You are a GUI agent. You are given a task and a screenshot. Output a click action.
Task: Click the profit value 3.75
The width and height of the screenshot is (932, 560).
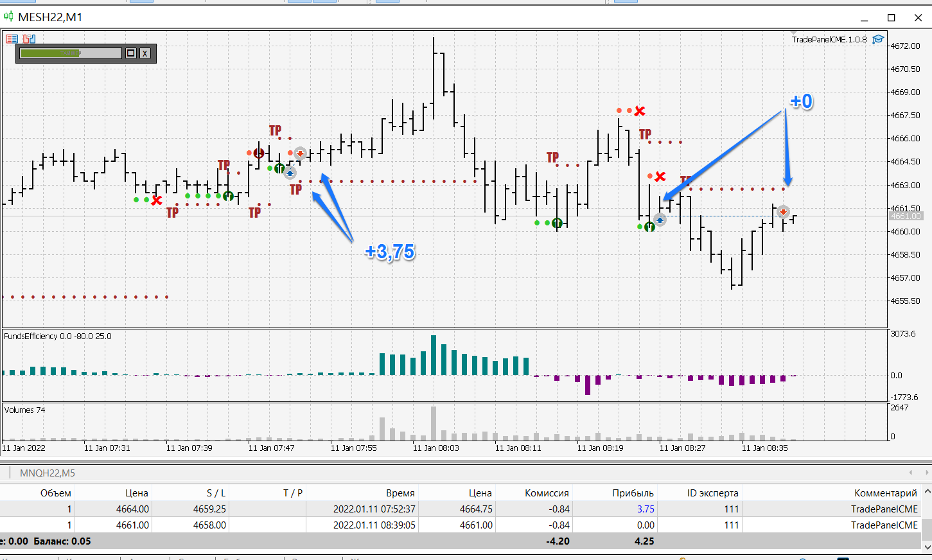(646, 509)
